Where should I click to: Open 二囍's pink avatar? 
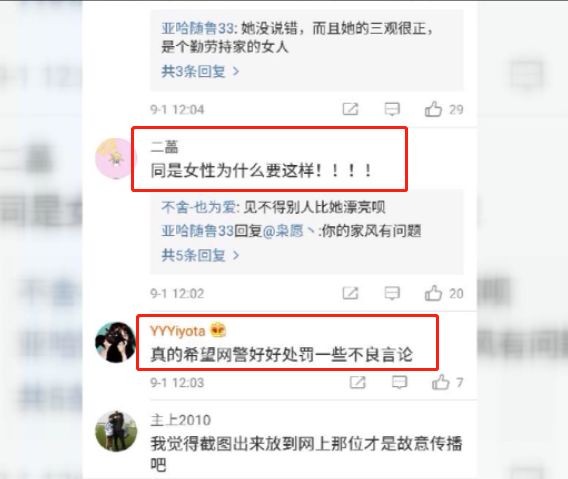(x=115, y=158)
